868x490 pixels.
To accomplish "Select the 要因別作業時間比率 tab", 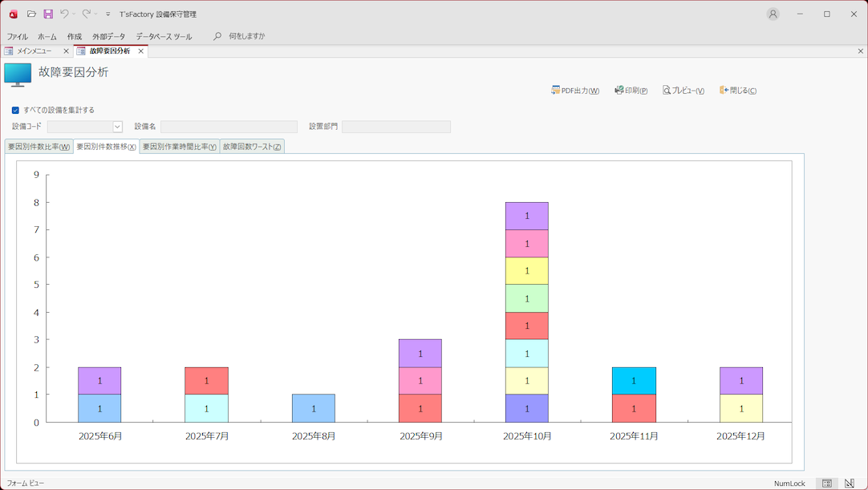I will tap(179, 147).
